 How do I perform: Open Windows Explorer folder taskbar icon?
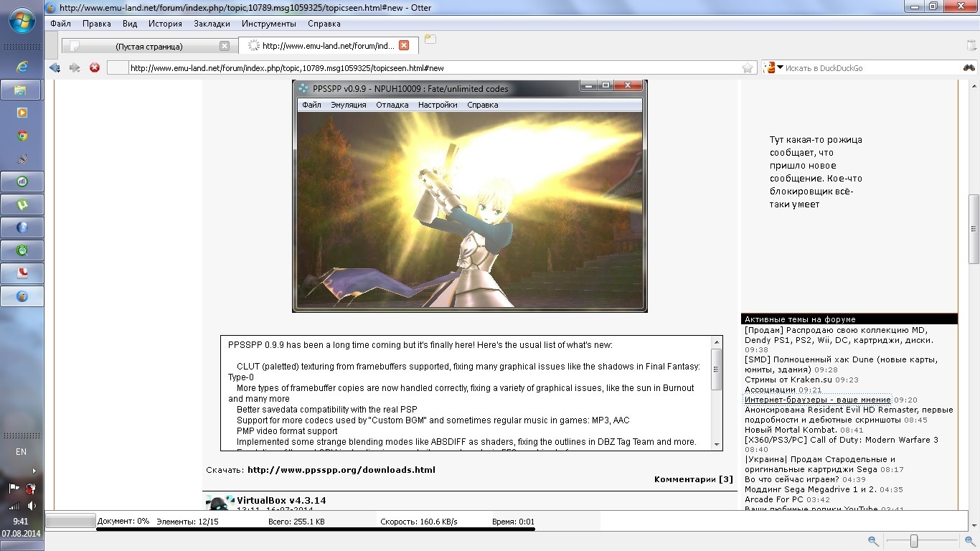click(x=22, y=90)
